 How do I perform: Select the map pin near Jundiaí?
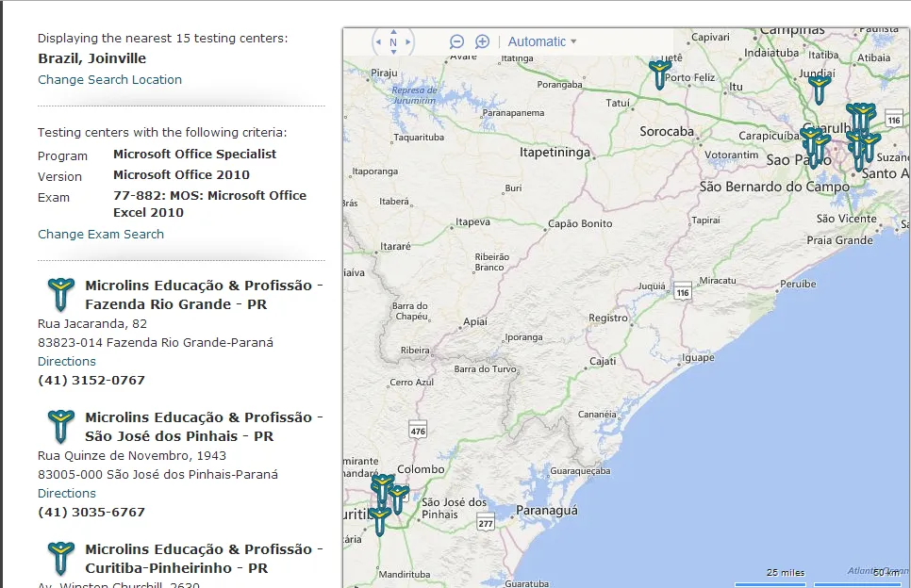pos(819,90)
